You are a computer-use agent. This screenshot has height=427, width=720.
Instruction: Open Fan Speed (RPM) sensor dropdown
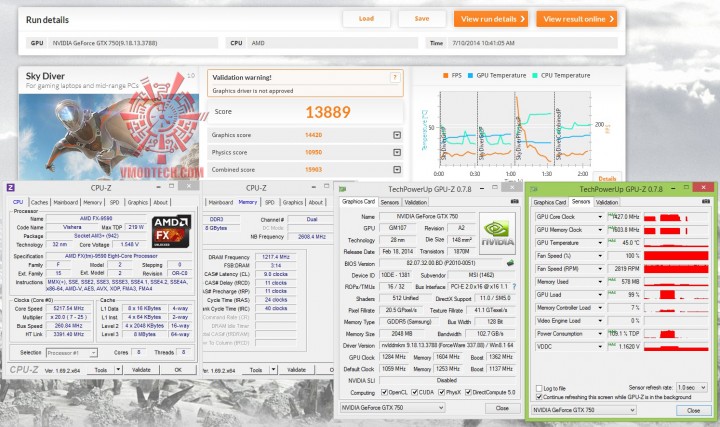click(600, 269)
